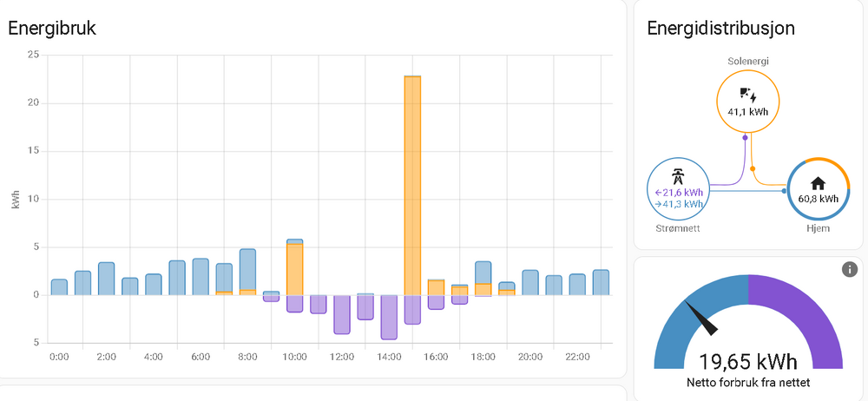Screen dimensions: 868x401
Task: Open the info icon on the gauge card
Action: [x=850, y=270]
